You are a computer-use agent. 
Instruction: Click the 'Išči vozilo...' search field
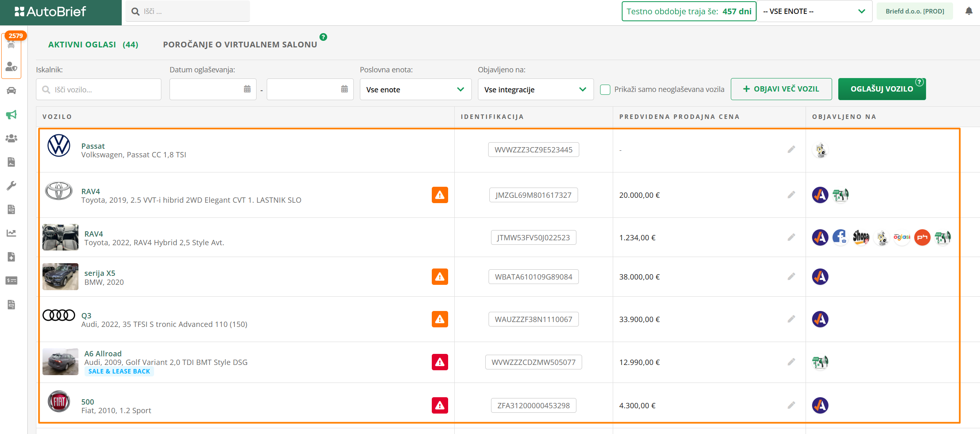(x=98, y=89)
